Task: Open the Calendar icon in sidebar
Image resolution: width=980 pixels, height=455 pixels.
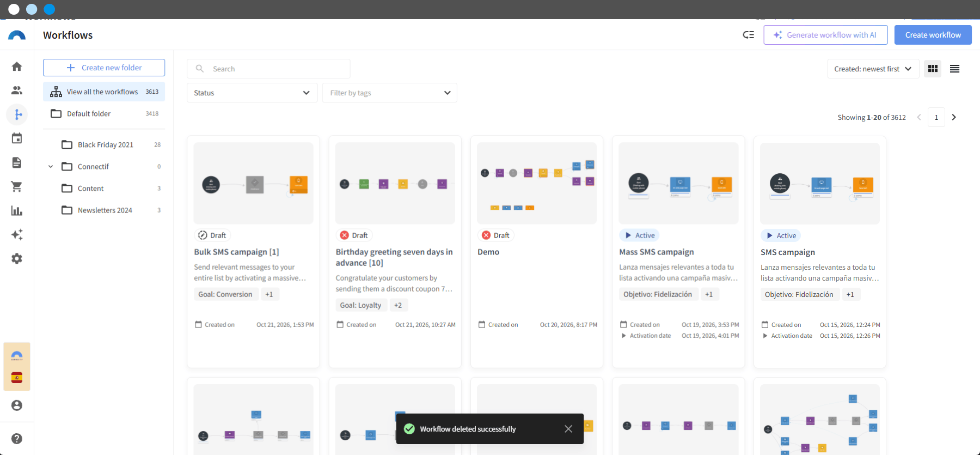Action: tap(17, 138)
